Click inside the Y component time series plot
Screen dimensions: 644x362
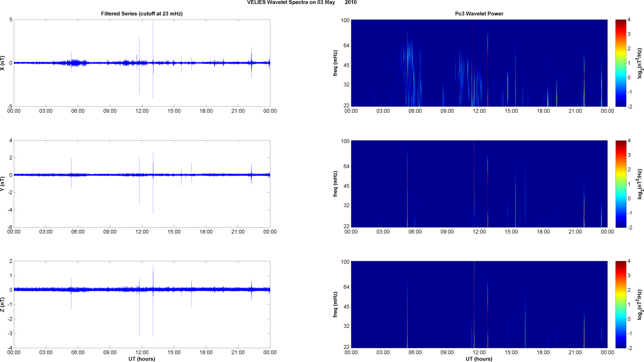[142, 184]
